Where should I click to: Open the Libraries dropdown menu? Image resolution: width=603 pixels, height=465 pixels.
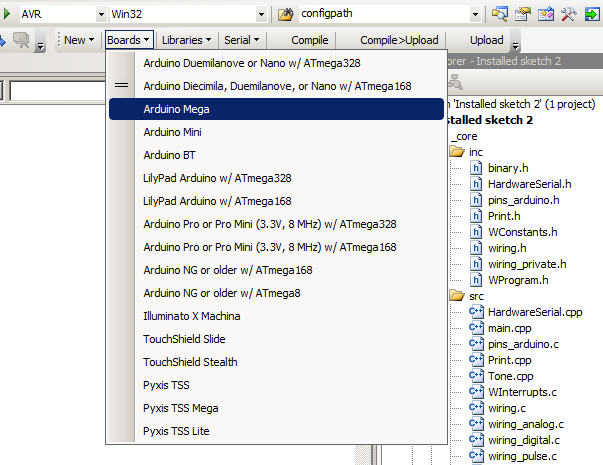click(187, 40)
